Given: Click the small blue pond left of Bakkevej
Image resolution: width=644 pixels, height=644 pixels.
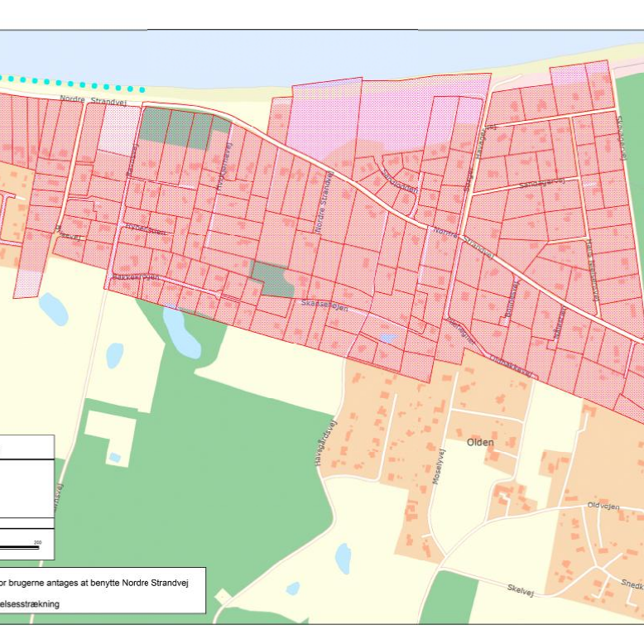Looking at the screenshot, I should [x=53, y=309].
